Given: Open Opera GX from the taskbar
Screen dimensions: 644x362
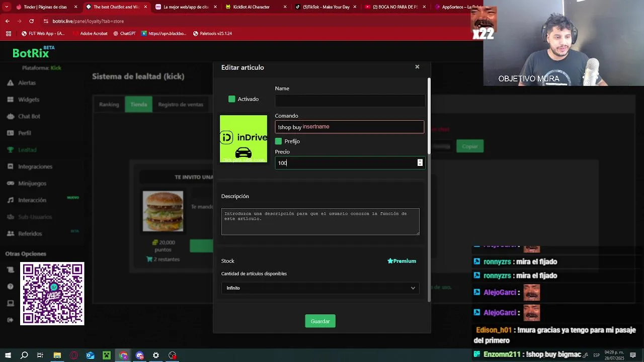Looking at the screenshot, I should tap(74, 355).
